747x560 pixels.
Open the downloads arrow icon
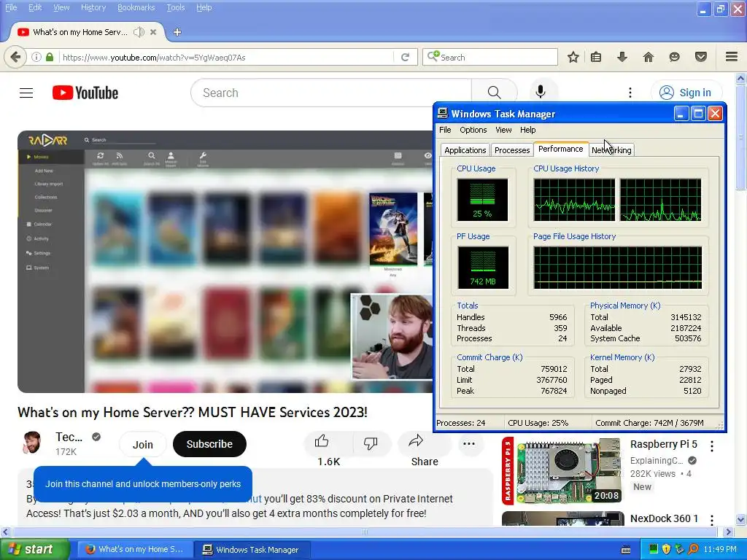(x=622, y=57)
